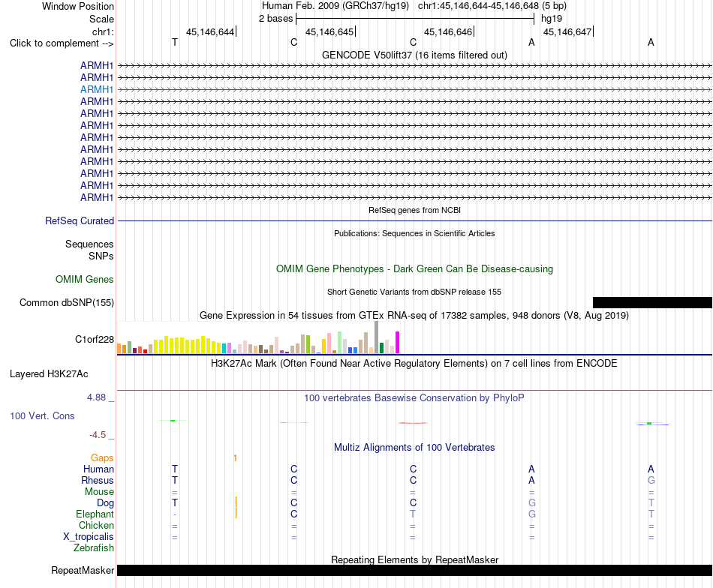Click the RefSeq Curated track label

80,220
